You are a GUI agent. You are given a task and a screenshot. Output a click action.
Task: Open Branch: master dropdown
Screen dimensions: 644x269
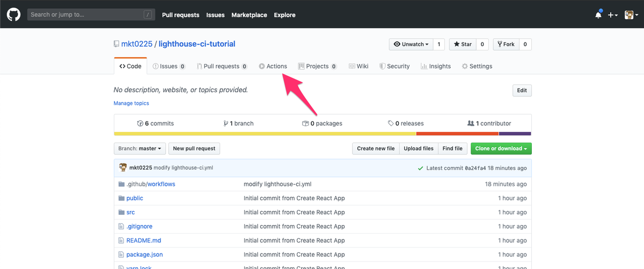(x=140, y=149)
